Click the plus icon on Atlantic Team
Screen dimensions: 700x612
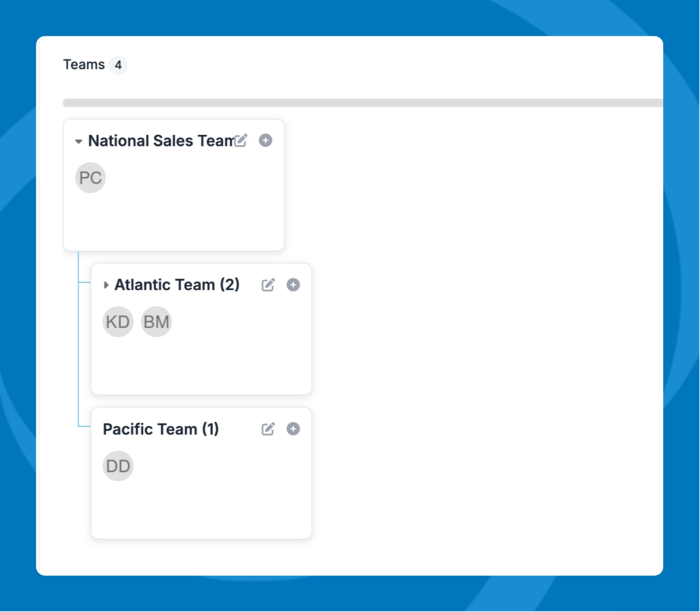pos(293,284)
